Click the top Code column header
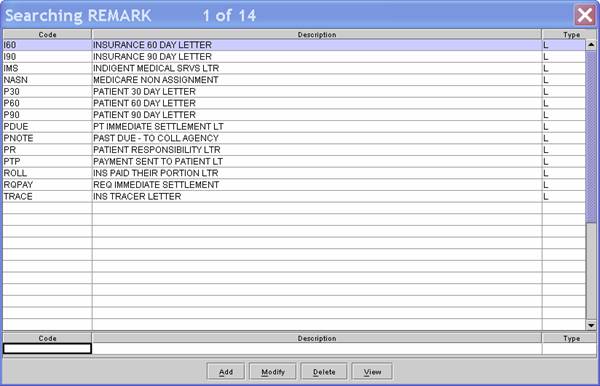Screen dimensions: 600x386 47,34
